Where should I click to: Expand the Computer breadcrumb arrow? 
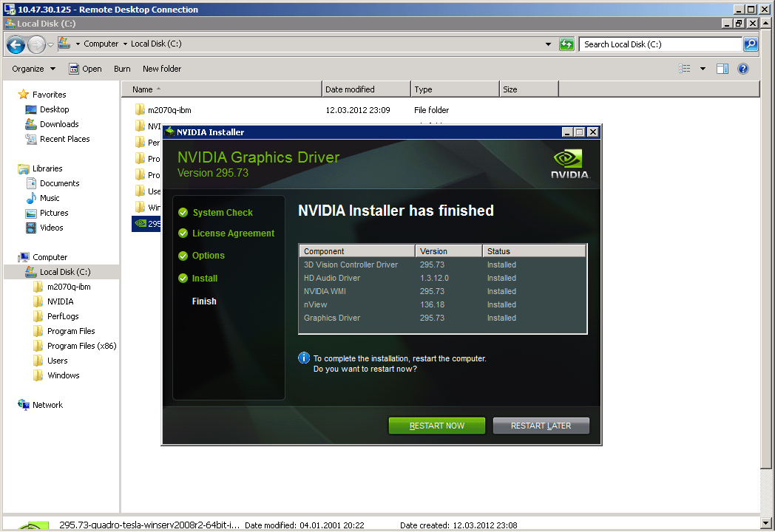(125, 44)
